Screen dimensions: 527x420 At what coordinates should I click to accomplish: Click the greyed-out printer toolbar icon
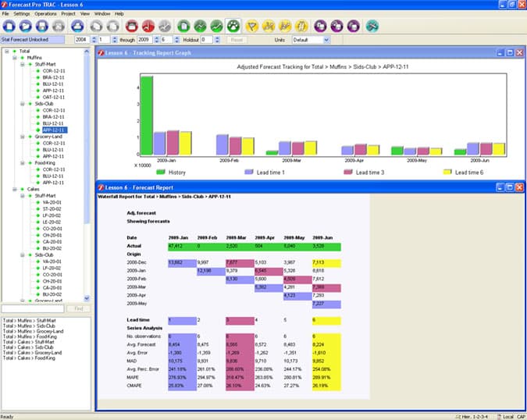(x=59, y=26)
